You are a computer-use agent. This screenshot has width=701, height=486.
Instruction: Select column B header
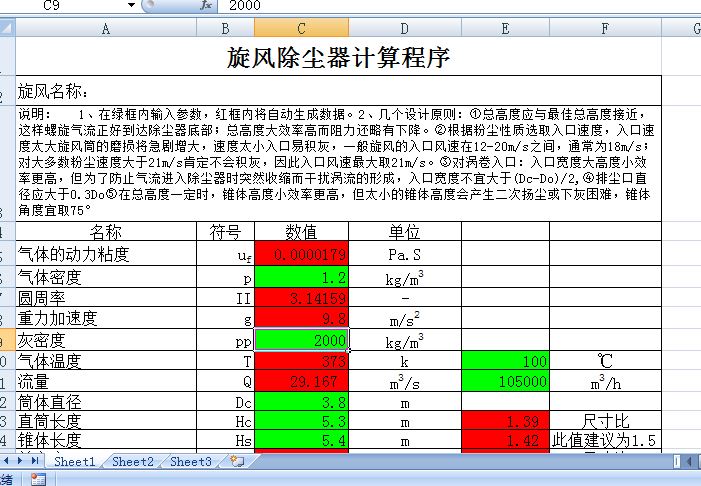pos(225,29)
